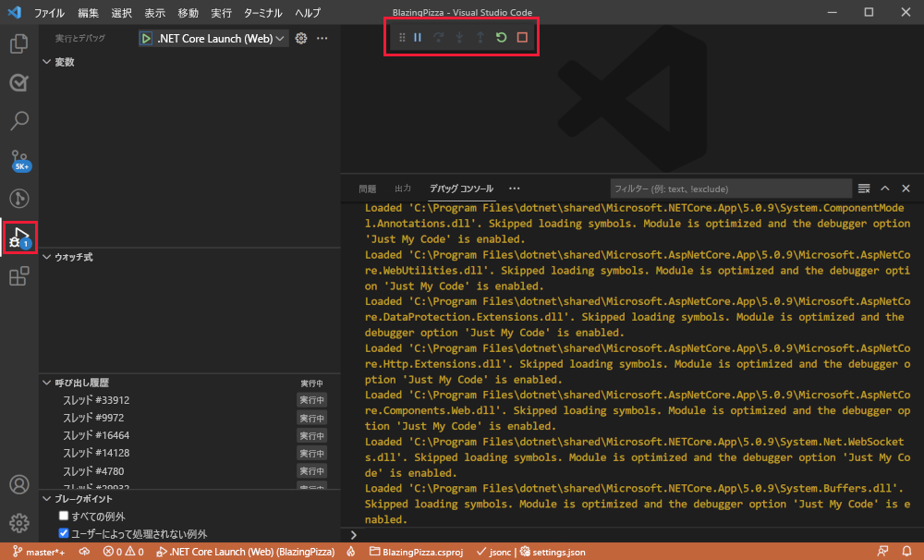Restart the debug session
Viewport: 924px width, 560px height.
tap(500, 37)
